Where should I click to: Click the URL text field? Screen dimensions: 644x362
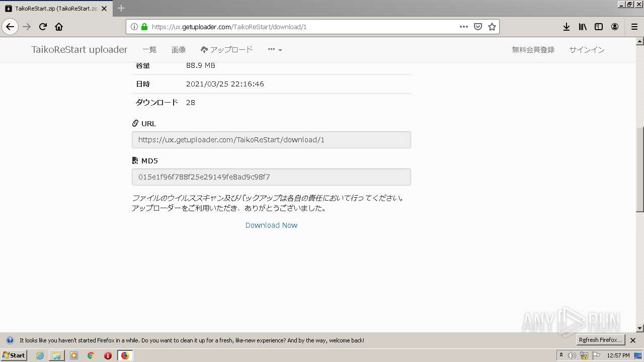pyautogui.click(x=271, y=140)
